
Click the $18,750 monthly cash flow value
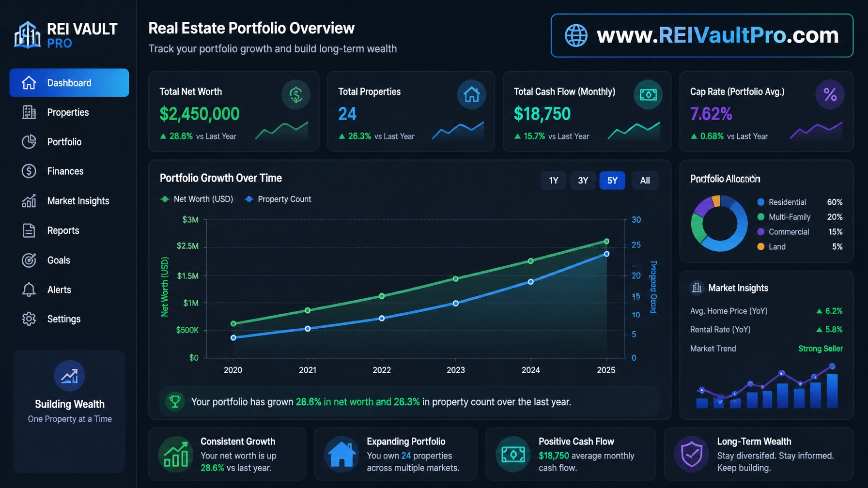pos(542,114)
